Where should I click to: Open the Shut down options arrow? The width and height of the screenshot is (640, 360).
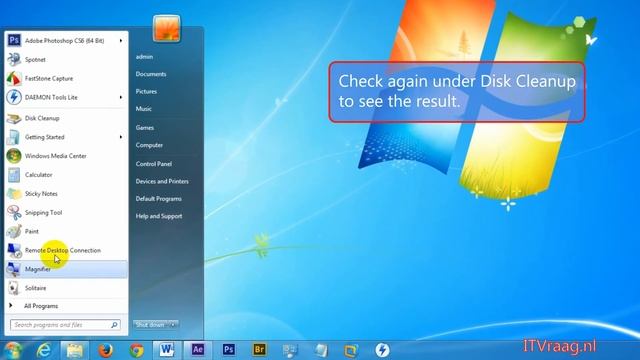[173, 325]
